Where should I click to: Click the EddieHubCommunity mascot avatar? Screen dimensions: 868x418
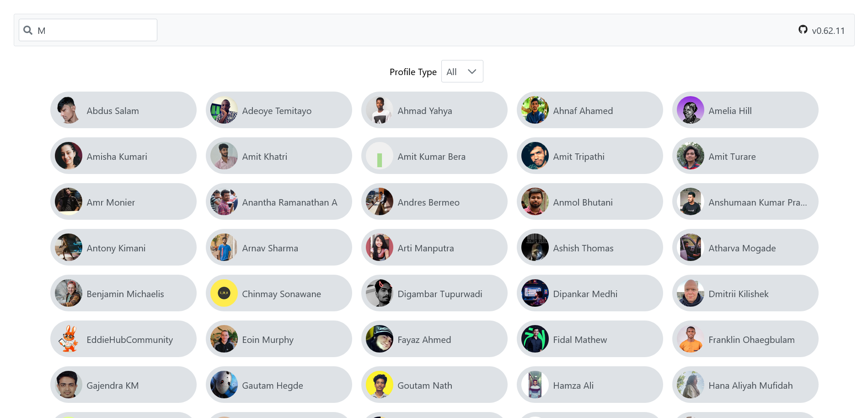pos(68,339)
